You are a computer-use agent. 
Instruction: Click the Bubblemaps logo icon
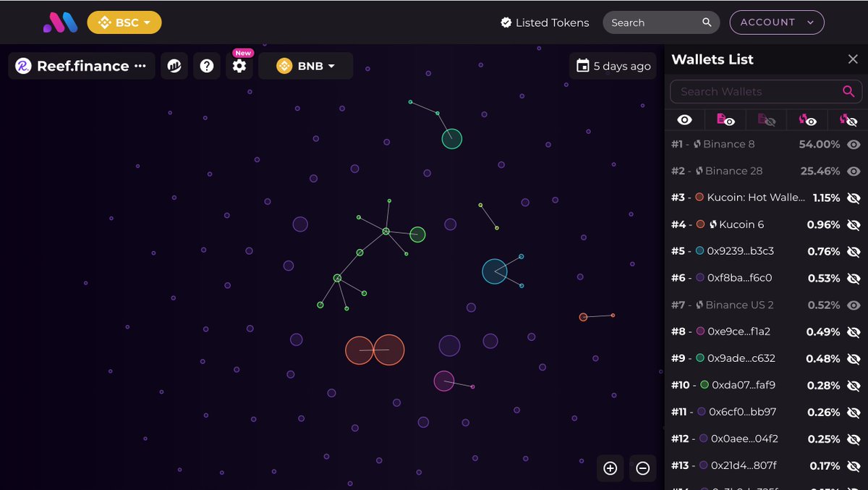[x=59, y=22]
